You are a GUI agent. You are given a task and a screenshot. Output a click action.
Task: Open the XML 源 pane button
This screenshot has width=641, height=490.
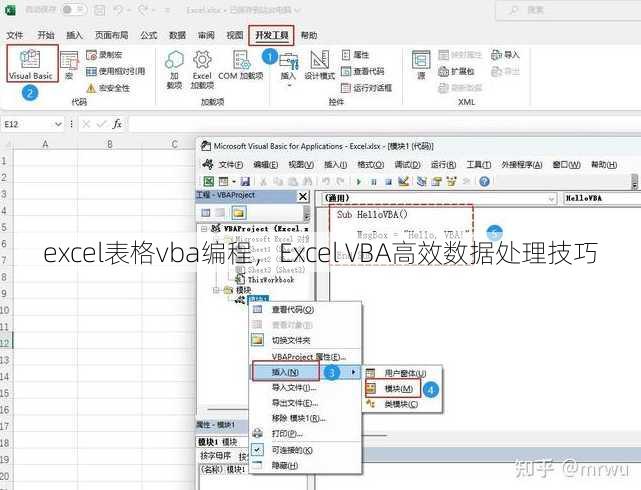(x=421, y=65)
